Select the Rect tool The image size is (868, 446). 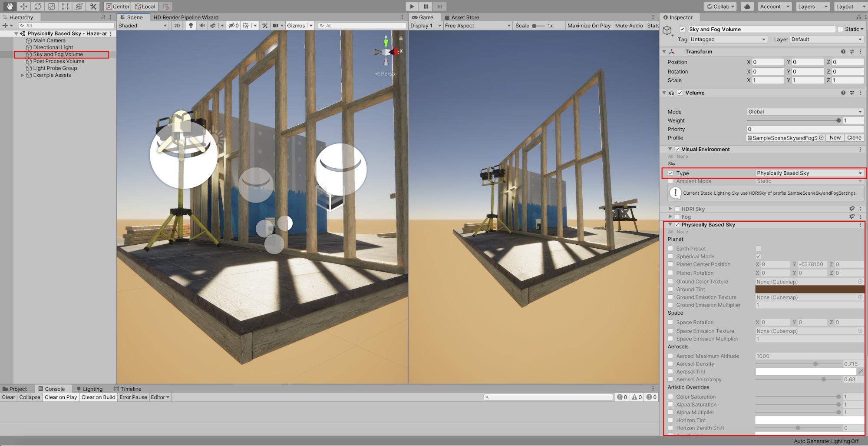65,7
